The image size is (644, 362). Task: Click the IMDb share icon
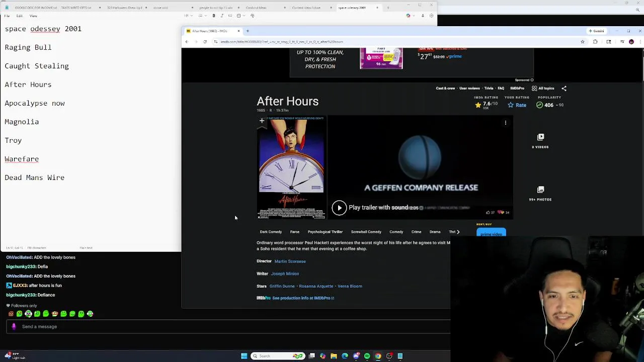[x=564, y=88]
